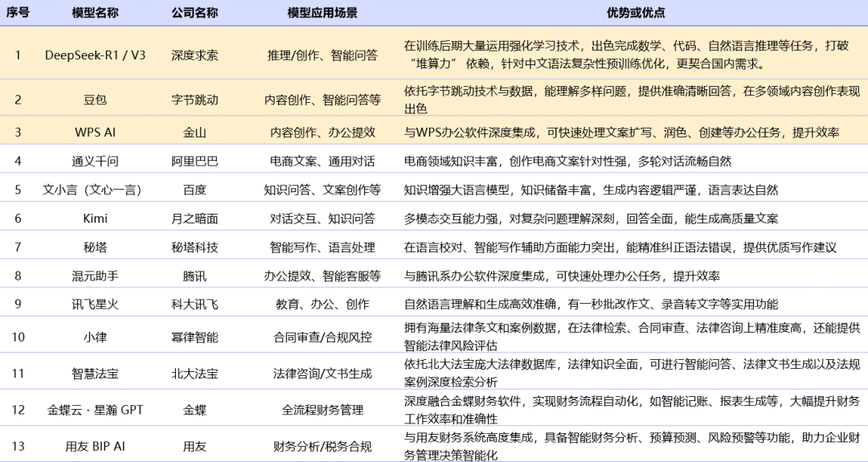Image resolution: width=868 pixels, height=462 pixels.
Task: Select the 金蝶云·星瀚 GPT model cell
Action: click(95, 410)
